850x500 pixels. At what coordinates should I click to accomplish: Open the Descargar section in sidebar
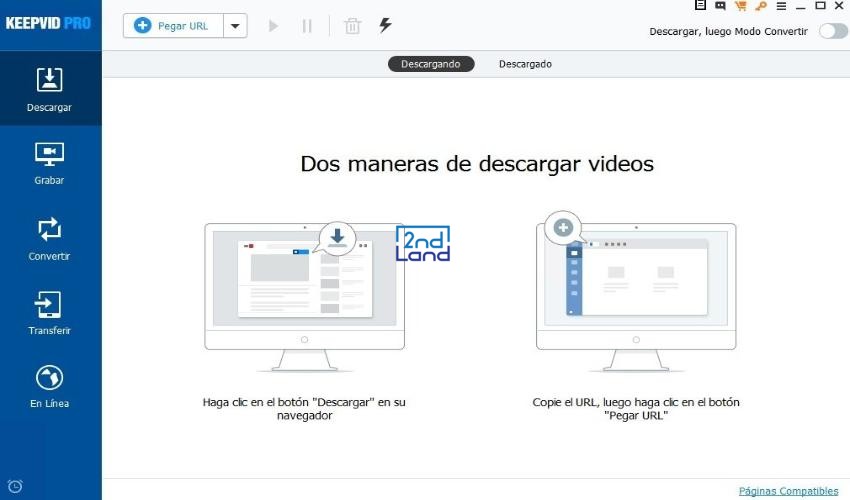coord(50,88)
